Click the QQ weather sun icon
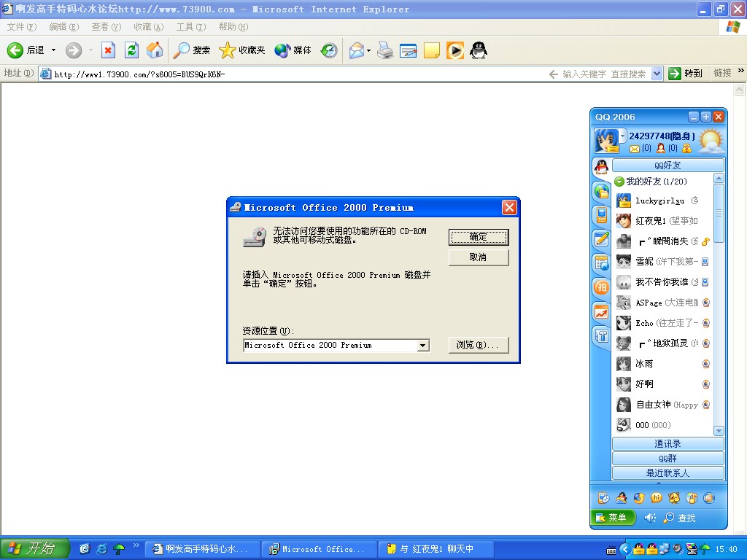Image resolution: width=747 pixels, height=560 pixels. pyautogui.click(x=711, y=141)
